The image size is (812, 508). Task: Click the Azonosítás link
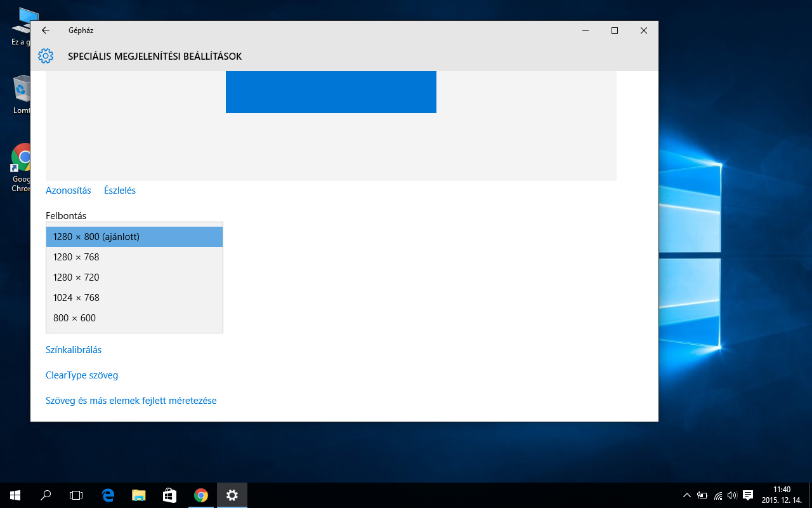(69, 190)
